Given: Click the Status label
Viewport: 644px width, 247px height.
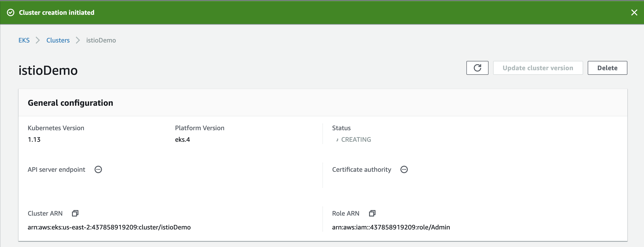Looking at the screenshot, I should coord(341,128).
